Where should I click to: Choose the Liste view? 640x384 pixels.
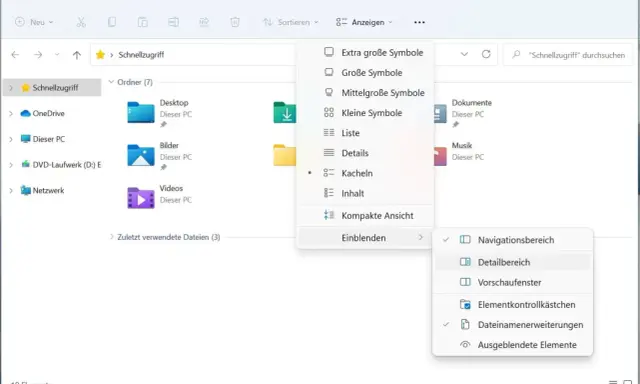point(365,133)
